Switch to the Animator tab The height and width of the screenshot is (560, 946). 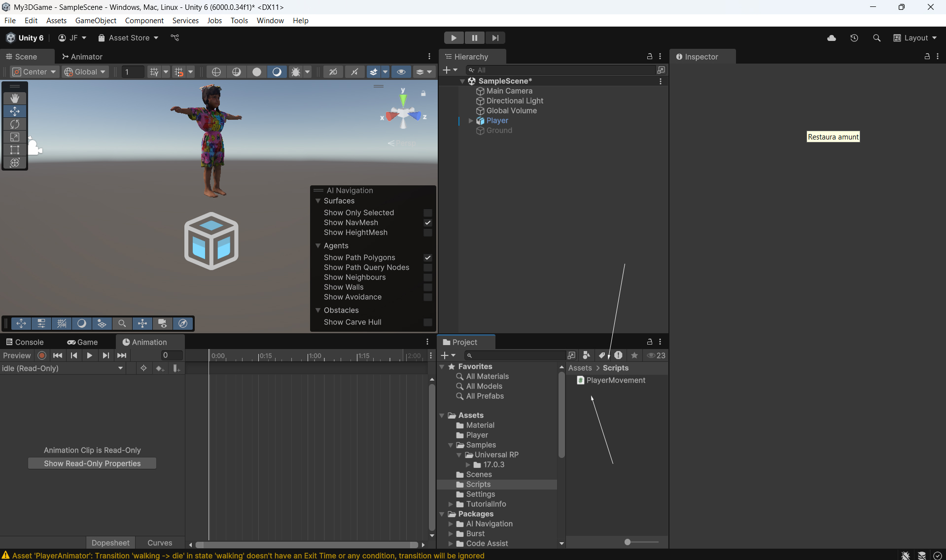(82, 57)
